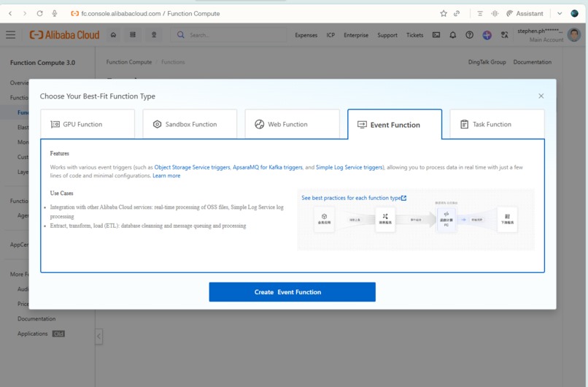Open the browser Assistant

pyautogui.click(x=525, y=14)
